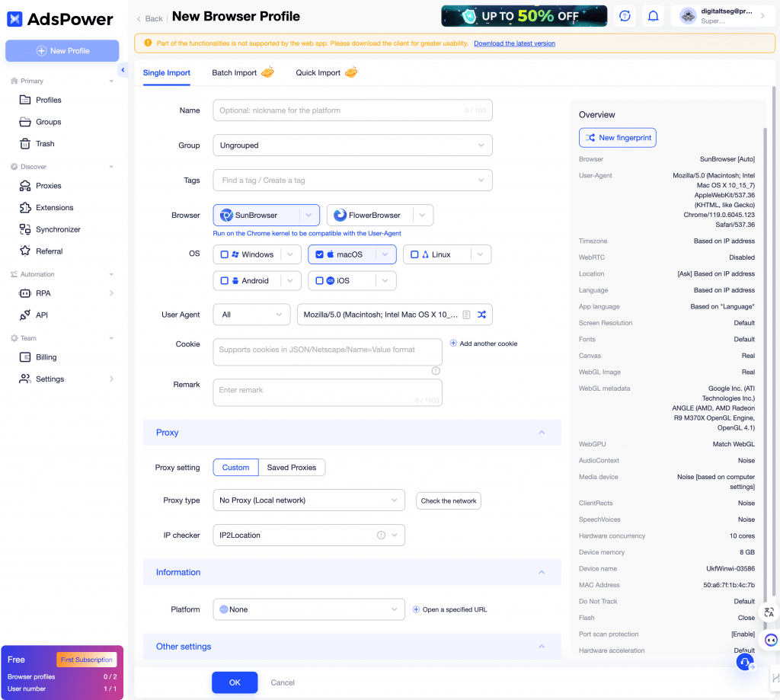This screenshot has width=780, height=700.
Task: Check the Linux OS checkbox
Action: click(414, 254)
